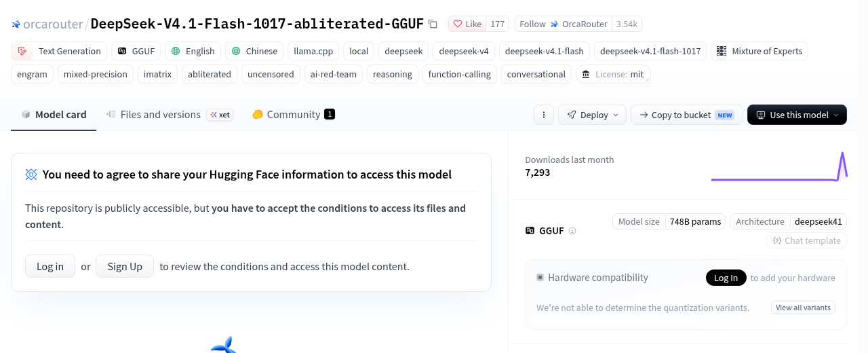Click the heart Like icon
This screenshot has height=353, width=868.
(458, 24)
